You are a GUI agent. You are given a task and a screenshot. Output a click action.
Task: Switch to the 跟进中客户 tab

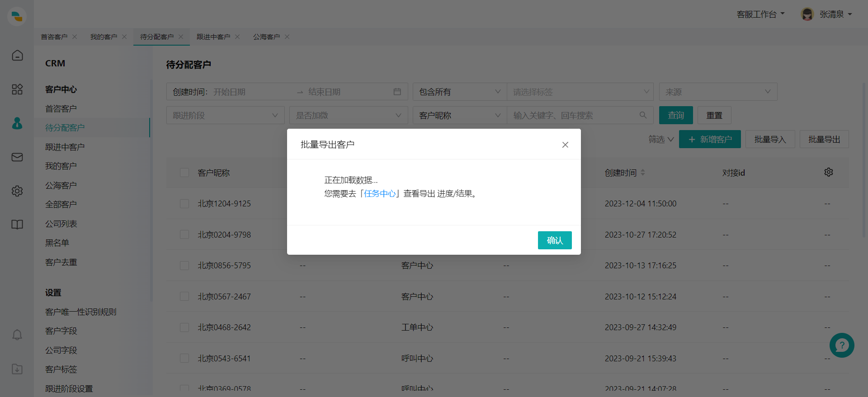pyautogui.click(x=213, y=37)
